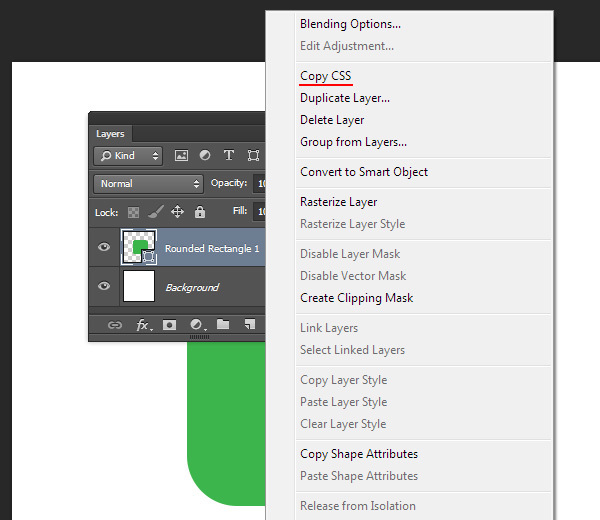
Task: Click the type layer filter icon
Action: click(x=229, y=156)
